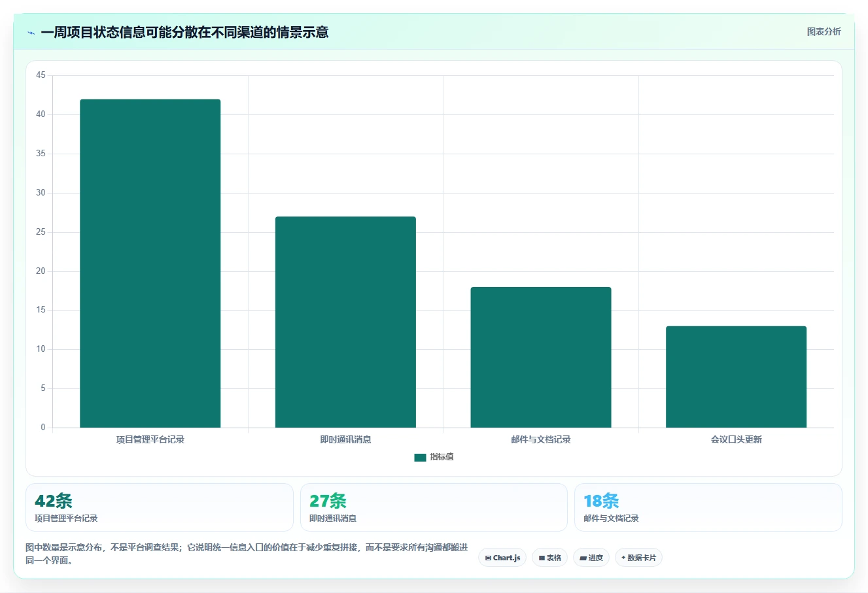Screen dimensions: 868x593
Task: Click the lightning icon beside the title
Action: click(31, 33)
